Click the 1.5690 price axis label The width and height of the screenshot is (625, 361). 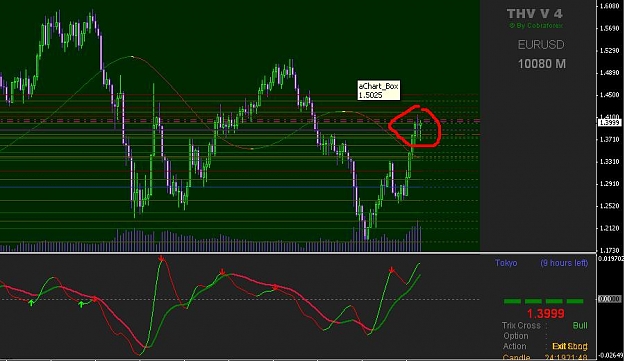[x=609, y=28]
